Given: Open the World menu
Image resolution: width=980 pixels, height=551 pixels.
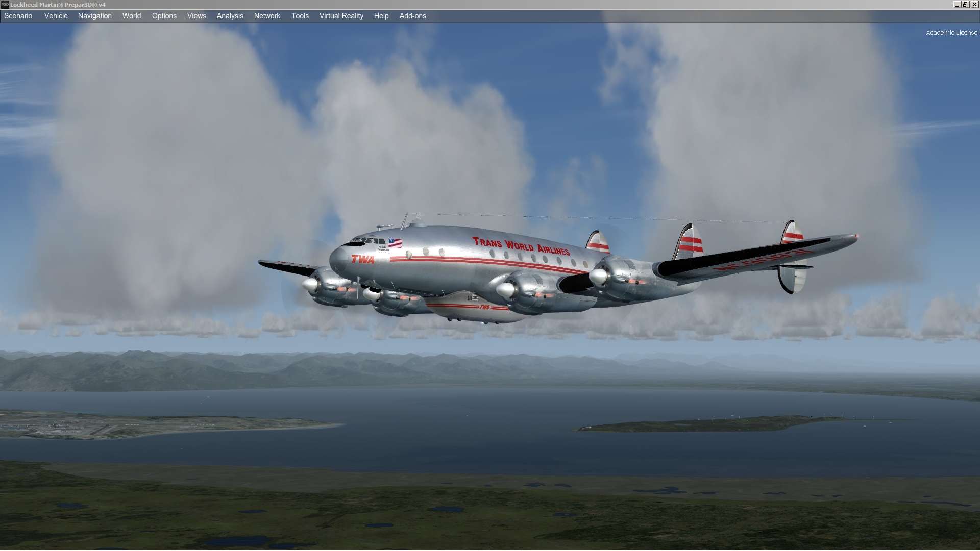Looking at the screenshot, I should pos(131,16).
